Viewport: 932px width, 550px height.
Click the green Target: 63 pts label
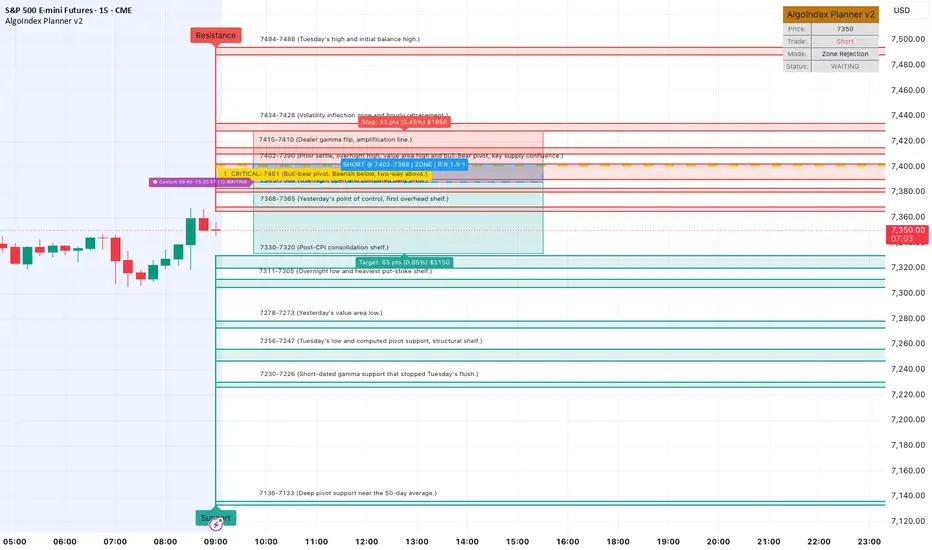404,262
